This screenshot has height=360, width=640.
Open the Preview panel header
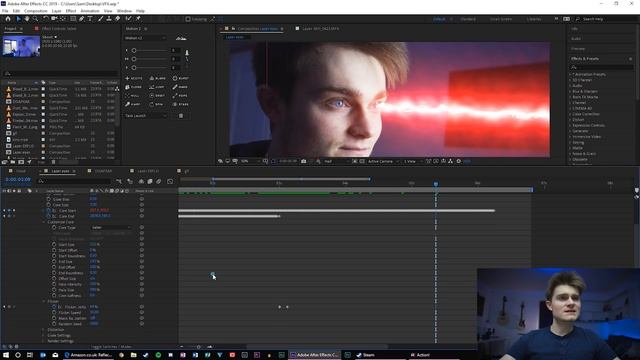pyautogui.click(x=578, y=49)
